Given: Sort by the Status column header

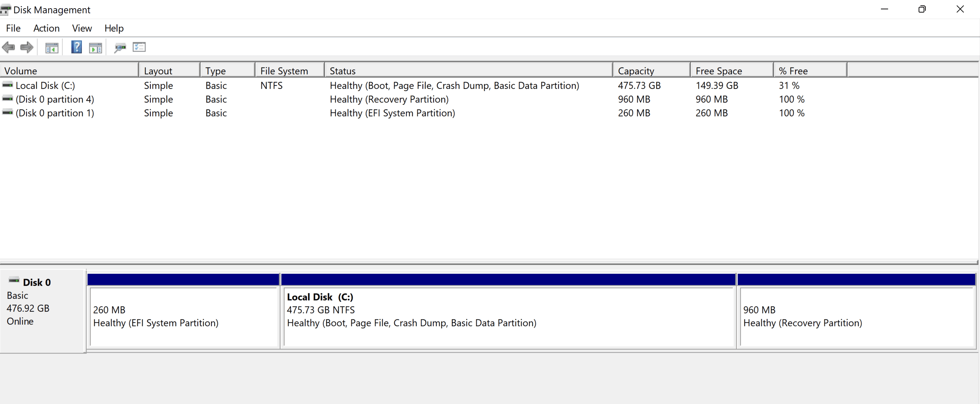Looking at the screenshot, I should point(469,70).
